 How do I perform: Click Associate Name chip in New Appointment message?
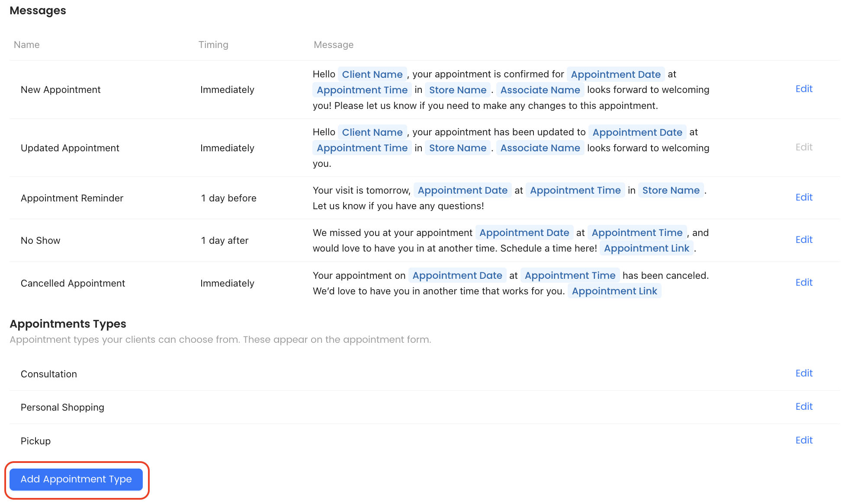click(x=540, y=89)
